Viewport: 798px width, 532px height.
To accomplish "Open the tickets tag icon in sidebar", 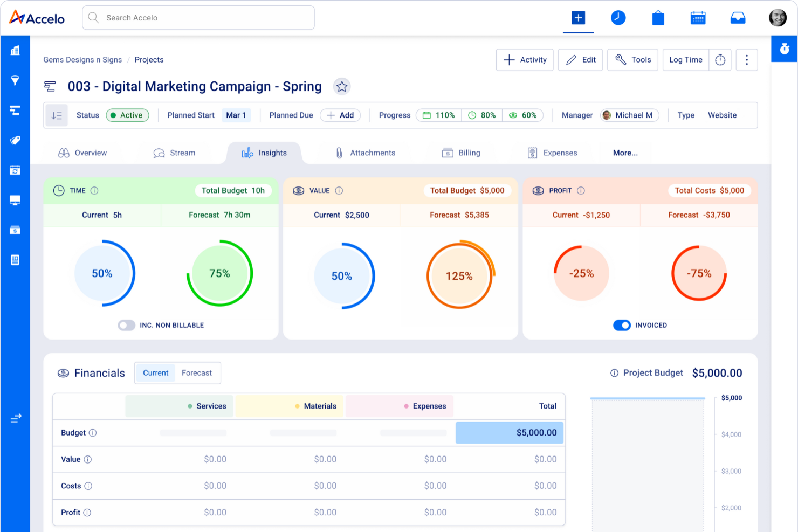I will tap(15, 140).
